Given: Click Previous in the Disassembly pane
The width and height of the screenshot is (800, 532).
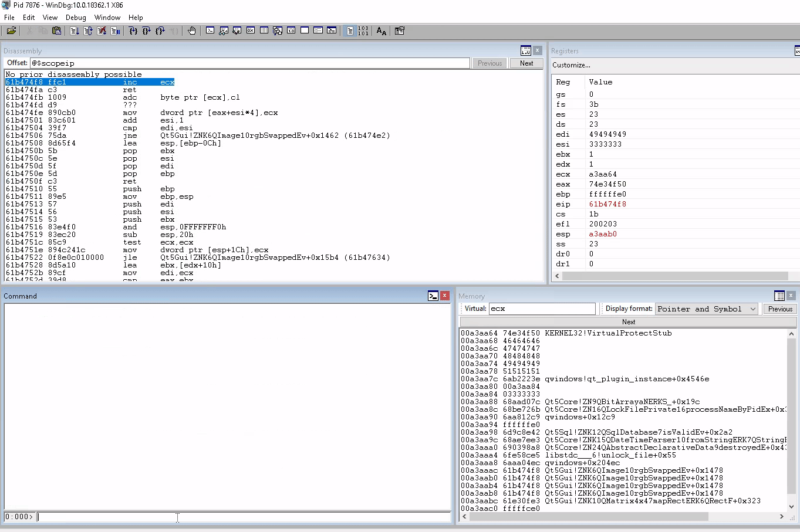Looking at the screenshot, I should (490, 63).
